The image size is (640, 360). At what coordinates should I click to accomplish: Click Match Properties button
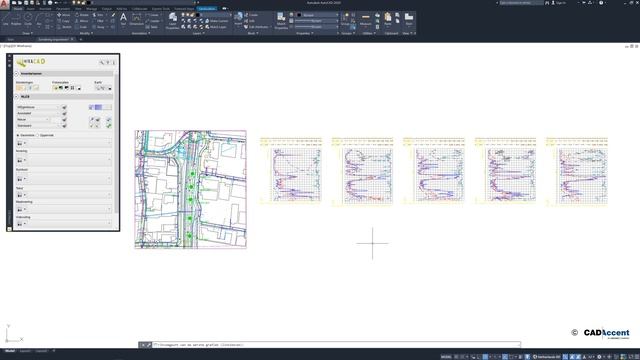281,21
